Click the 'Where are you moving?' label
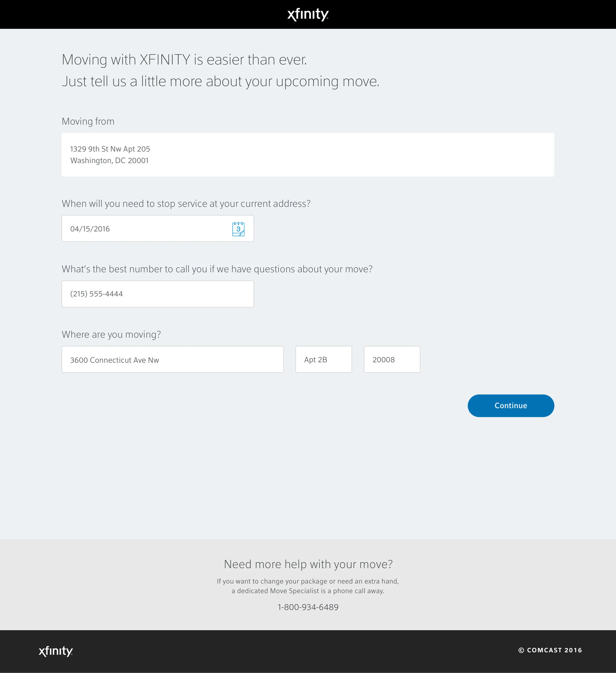 [x=111, y=335]
